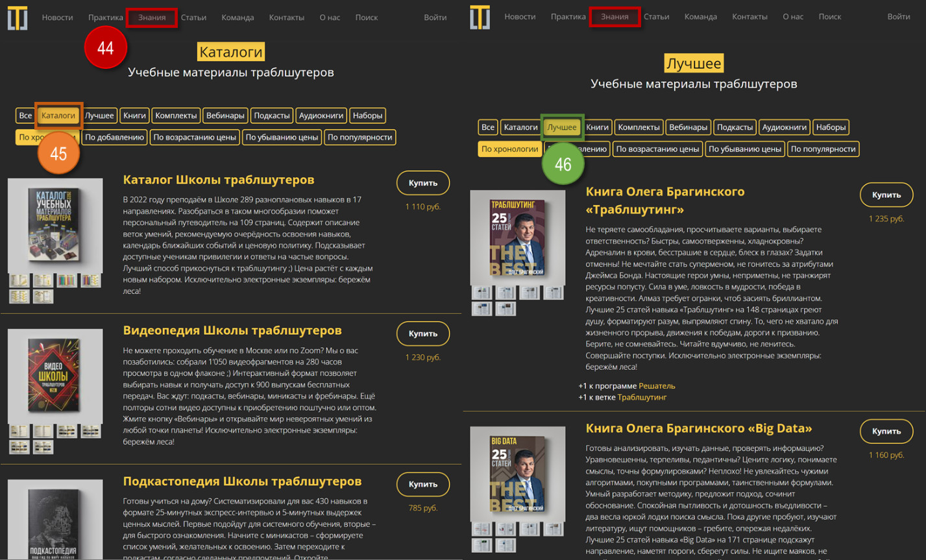The width and height of the screenshot is (926, 560).
Task: Go to Статьи in the right page menu
Action: coord(656,17)
